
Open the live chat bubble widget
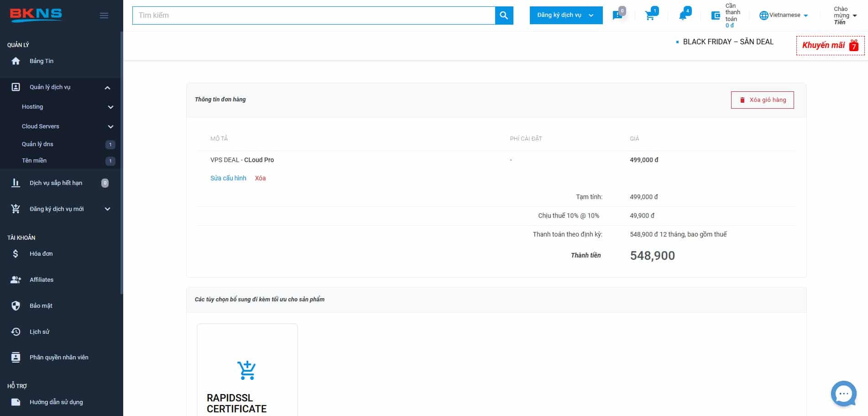[843, 393]
